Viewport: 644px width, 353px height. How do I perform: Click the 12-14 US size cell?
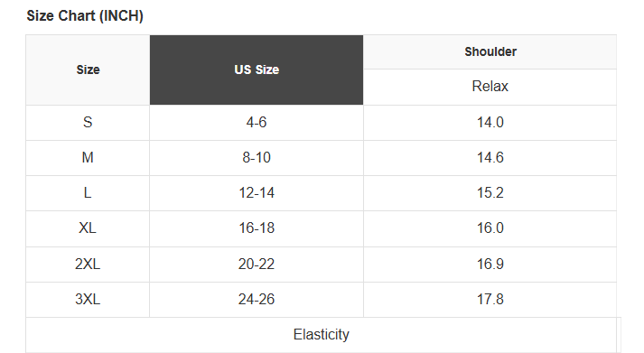click(257, 193)
